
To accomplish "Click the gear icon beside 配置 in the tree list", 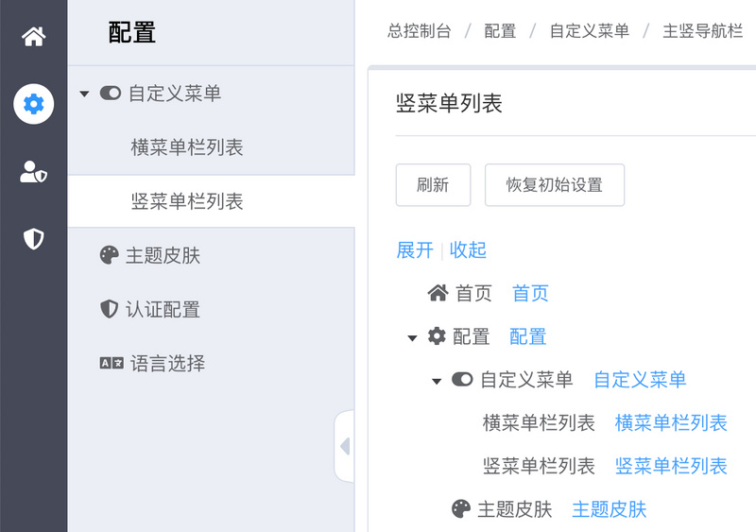I will 437,336.
